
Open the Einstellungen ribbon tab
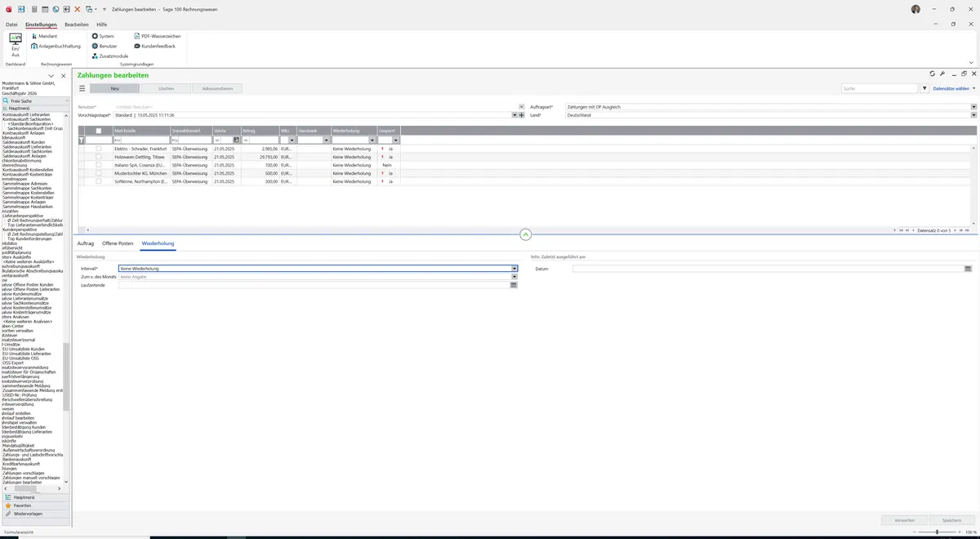pos(41,24)
